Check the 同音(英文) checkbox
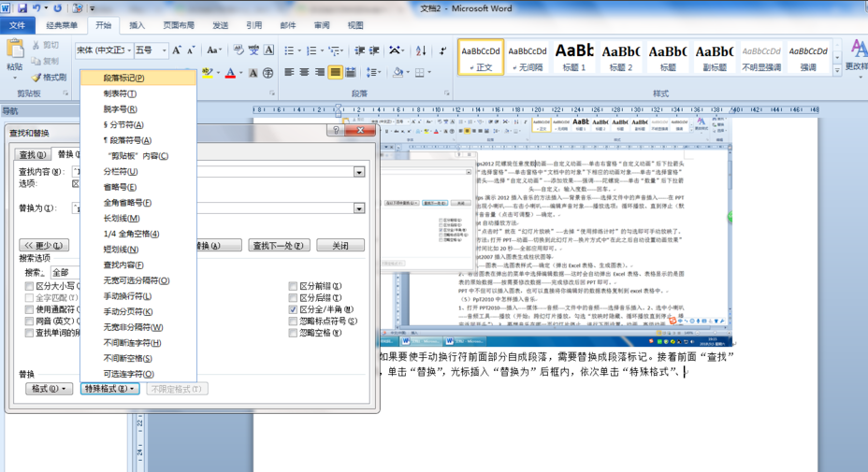The height and width of the screenshot is (472, 868). click(x=29, y=321)
